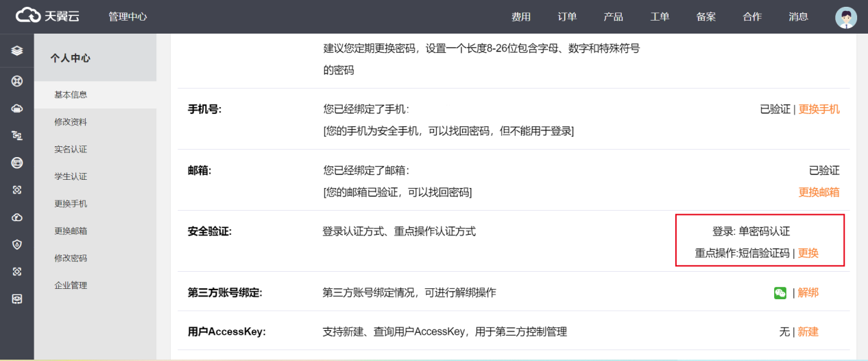This screenshot has width=868, height=361.
Task: Open the 合作 menu
Action: (x=752, y=16)
